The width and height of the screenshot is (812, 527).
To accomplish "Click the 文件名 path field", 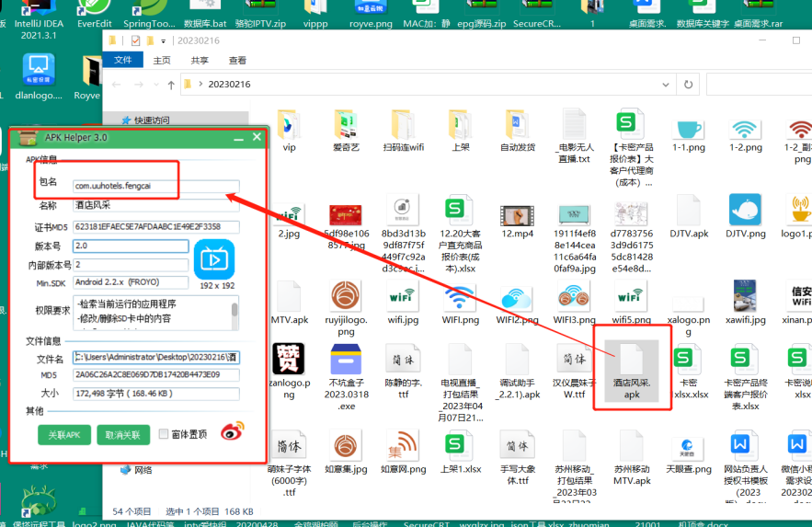I will tap(156, 357).
